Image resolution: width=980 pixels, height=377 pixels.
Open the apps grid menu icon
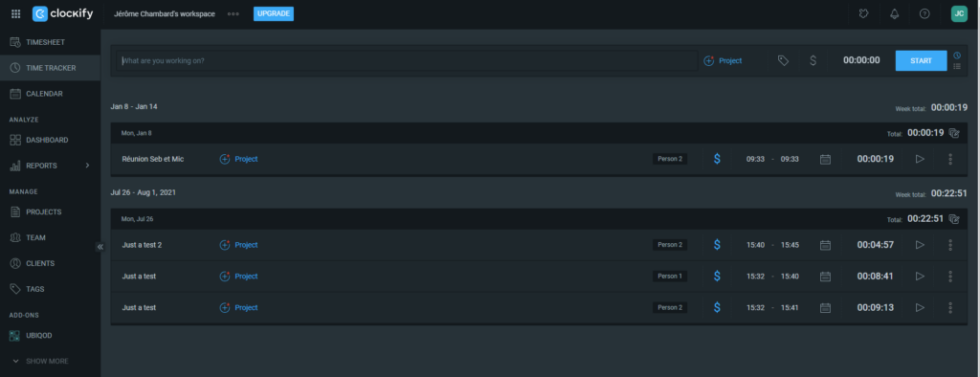coord(15,13)
